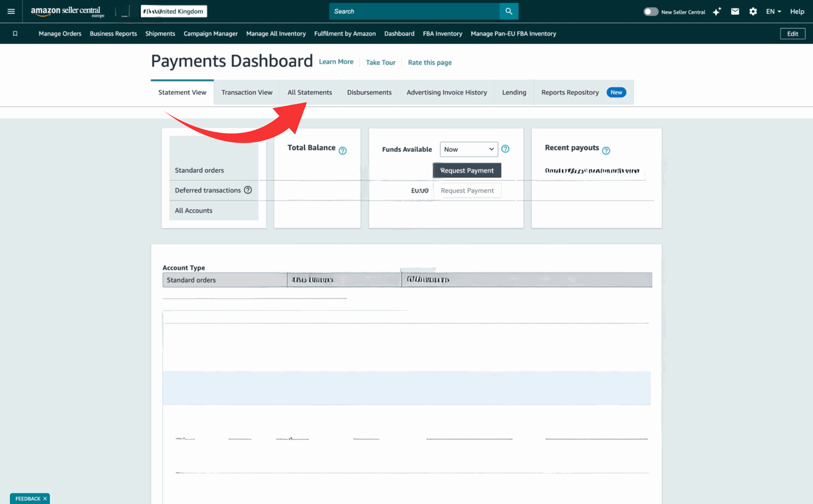The width and height of the screenshot is (813, 504).
Task: Switch to the Statement View tab
Action: pos(182,92)
